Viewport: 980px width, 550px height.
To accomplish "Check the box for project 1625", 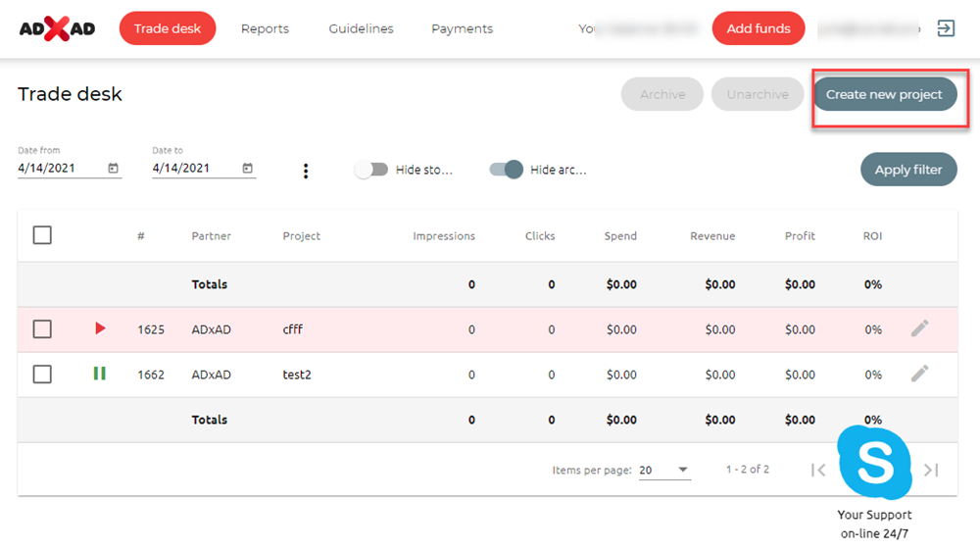I will 42,329.
